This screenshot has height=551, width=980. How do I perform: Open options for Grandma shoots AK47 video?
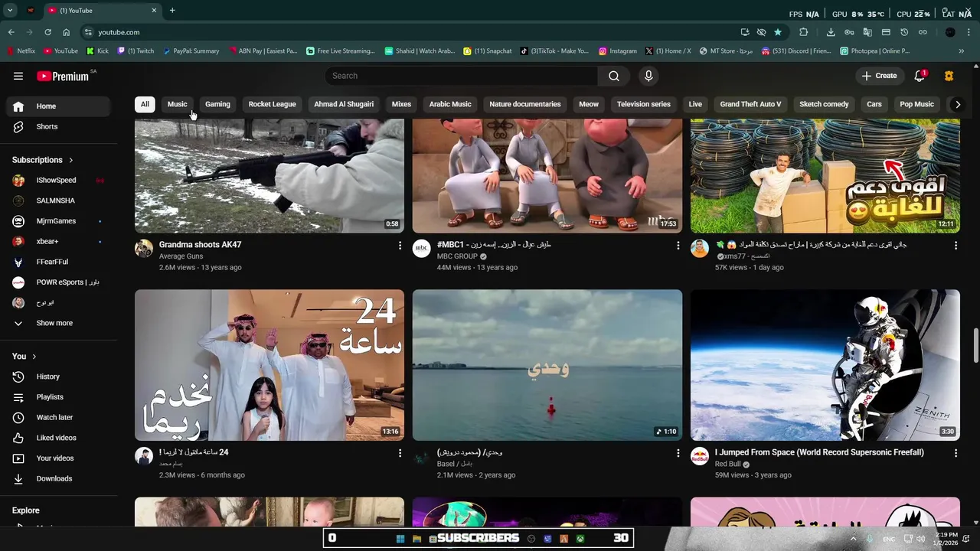tap(400, 246)
